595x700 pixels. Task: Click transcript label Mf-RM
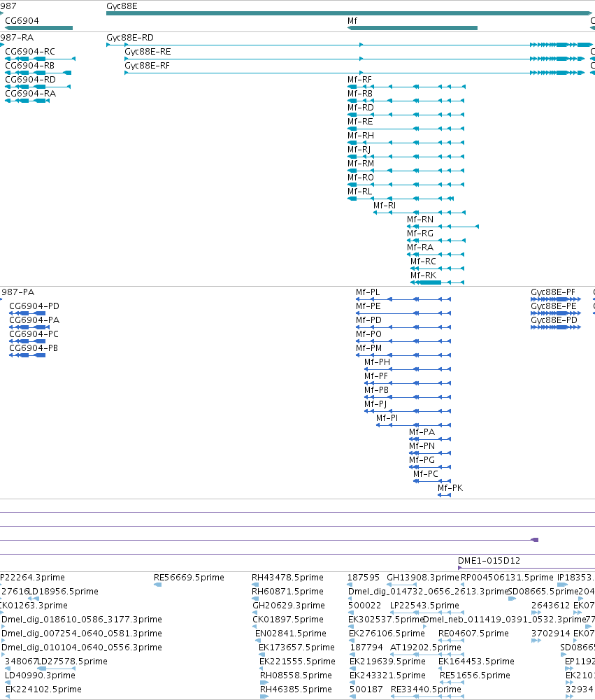(x=361, y=164)
